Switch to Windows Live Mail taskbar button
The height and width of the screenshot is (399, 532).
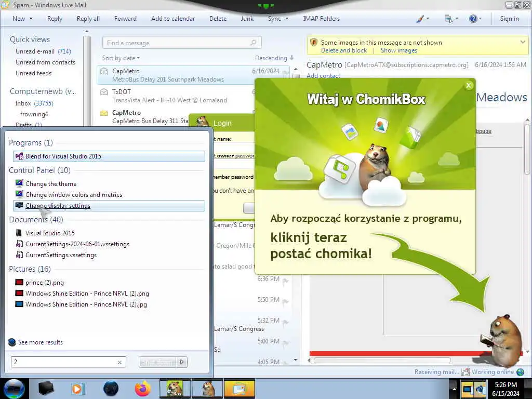(239, 389)
